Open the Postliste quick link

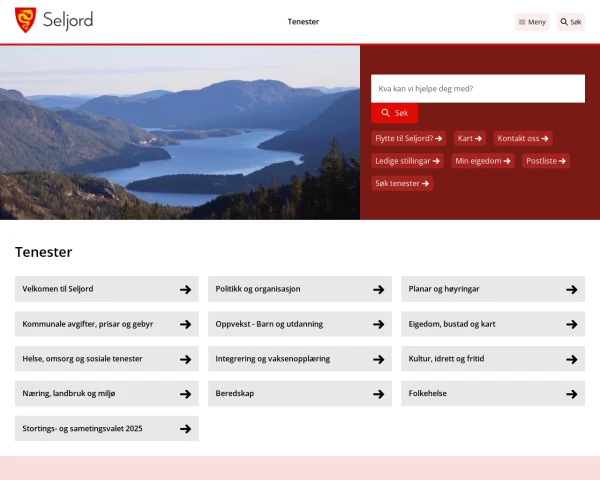[x=546, y=160]
